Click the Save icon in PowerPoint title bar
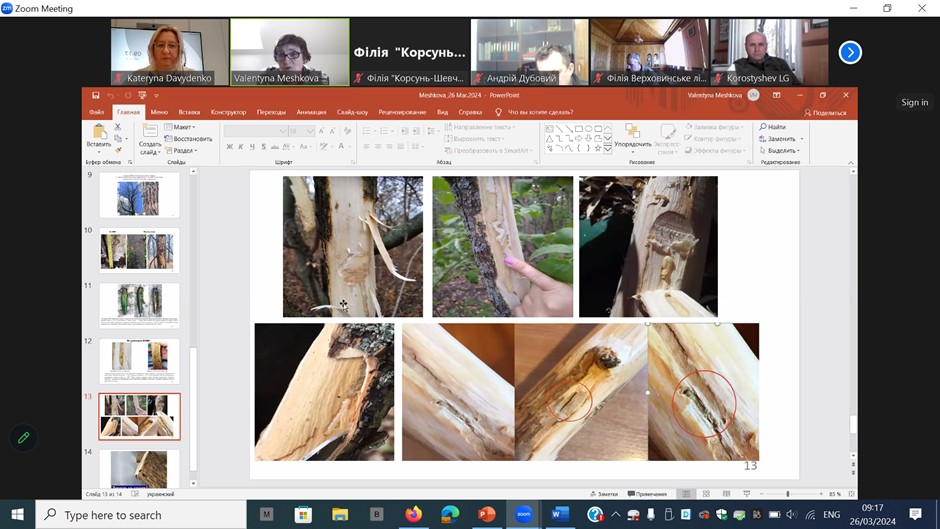The width and height of the screenshot is (940, 529). click(x=96, y=95)
